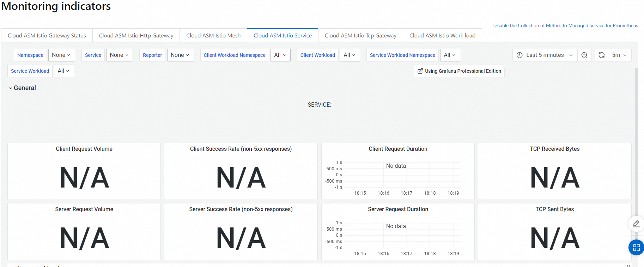Open the Service Workload All dropdown
The width and height of the screenshot is (644, 267).
[63, 71]
